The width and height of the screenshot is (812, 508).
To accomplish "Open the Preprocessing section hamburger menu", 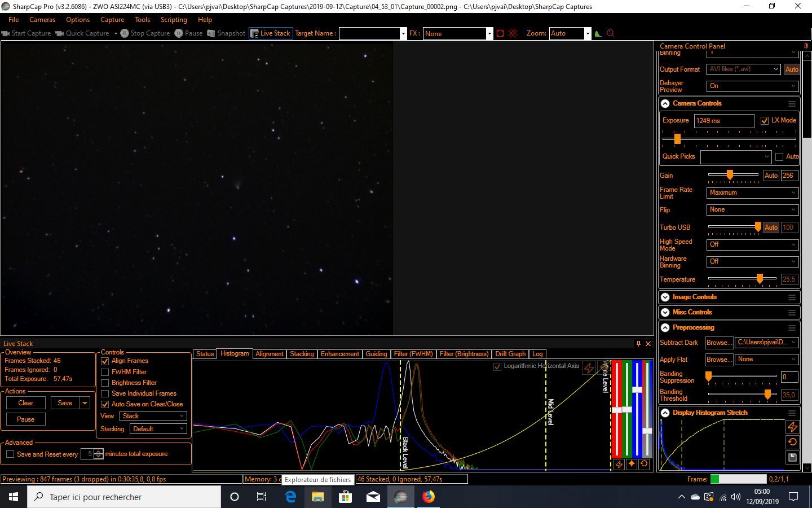I will click(x=792, y=328).
